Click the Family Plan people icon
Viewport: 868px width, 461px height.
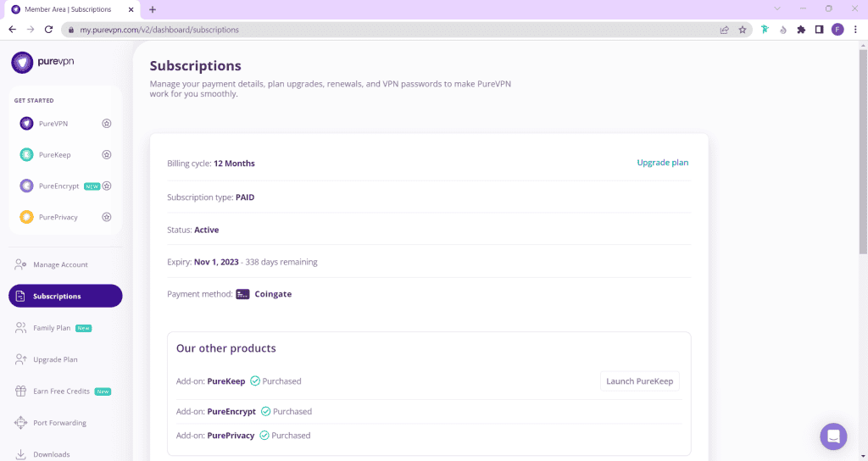coord(20,328)
